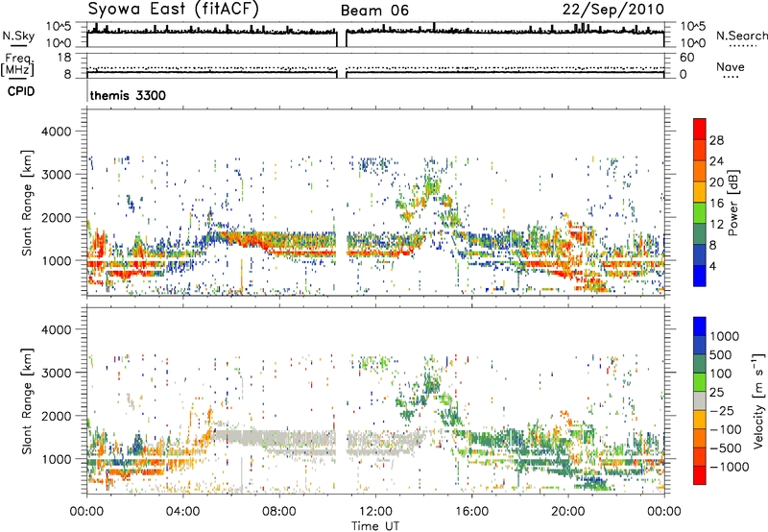Click the "3000" tick on the power panel
The image size is (768, 532).
pos(56,175)
